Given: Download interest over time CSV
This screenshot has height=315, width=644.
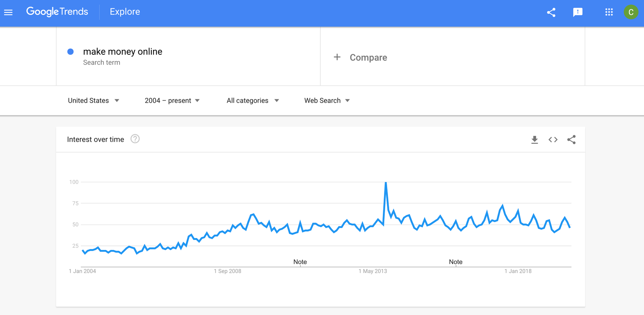Looking at the screenshot, I should click(x=535, y=140).
